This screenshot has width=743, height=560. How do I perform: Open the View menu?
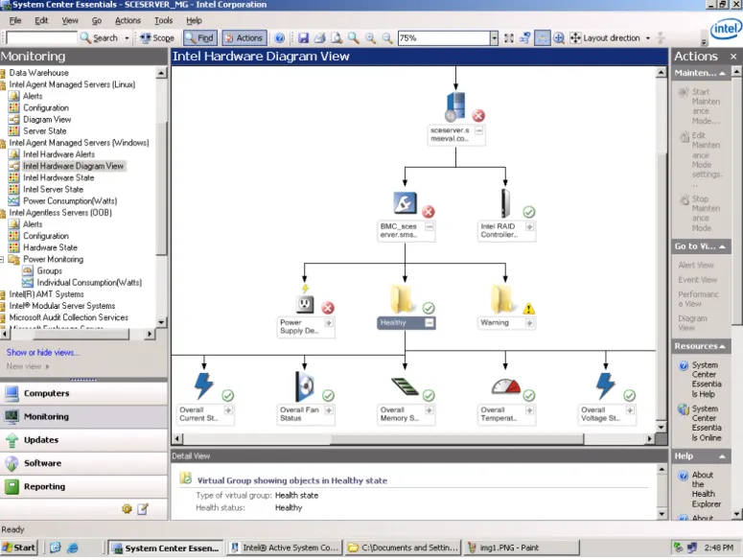tap(70, 20)
